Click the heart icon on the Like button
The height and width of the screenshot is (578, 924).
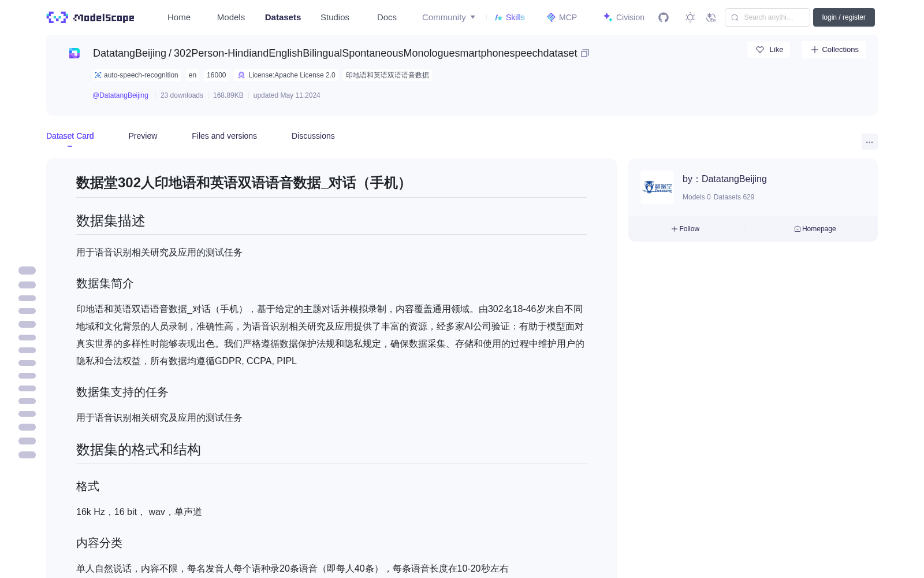(x=760, y=50)
